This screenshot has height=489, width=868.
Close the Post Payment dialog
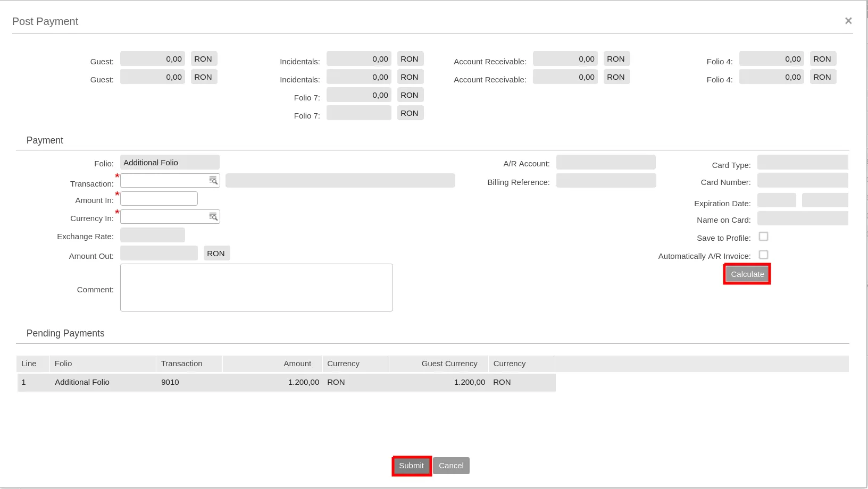(848, 21)
